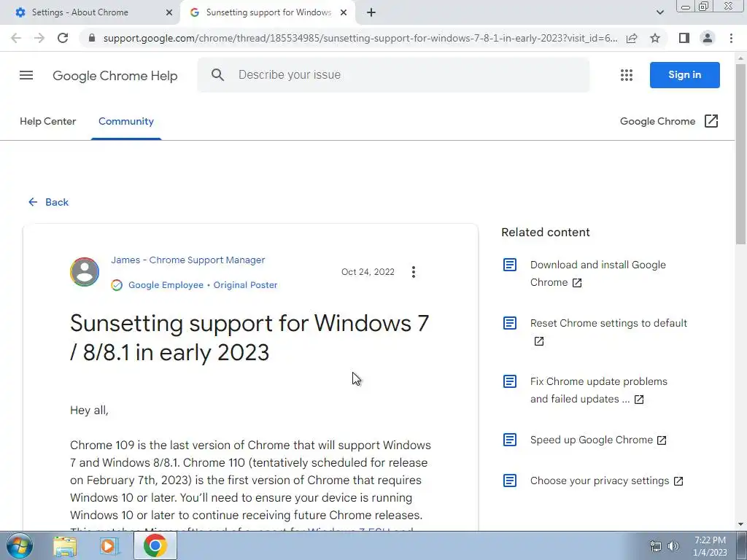The height and width of the screenshot is (560, 747).
Task: Open Windows Explorer from the taskbar
Action: [x=65, y=545]
